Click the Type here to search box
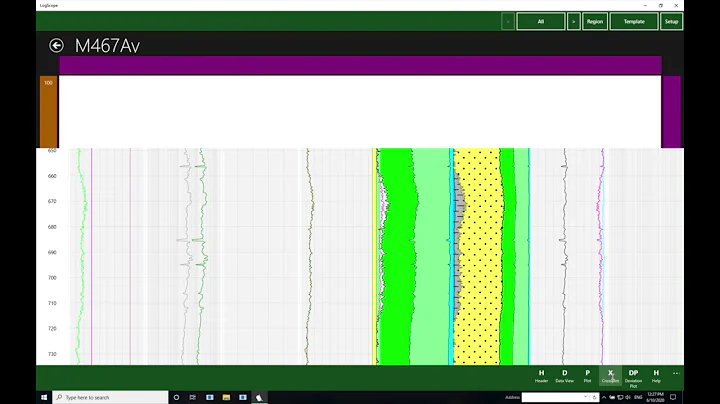Image resolution: width=720 pixels, height=404 pixels. [x=111, y=397]
